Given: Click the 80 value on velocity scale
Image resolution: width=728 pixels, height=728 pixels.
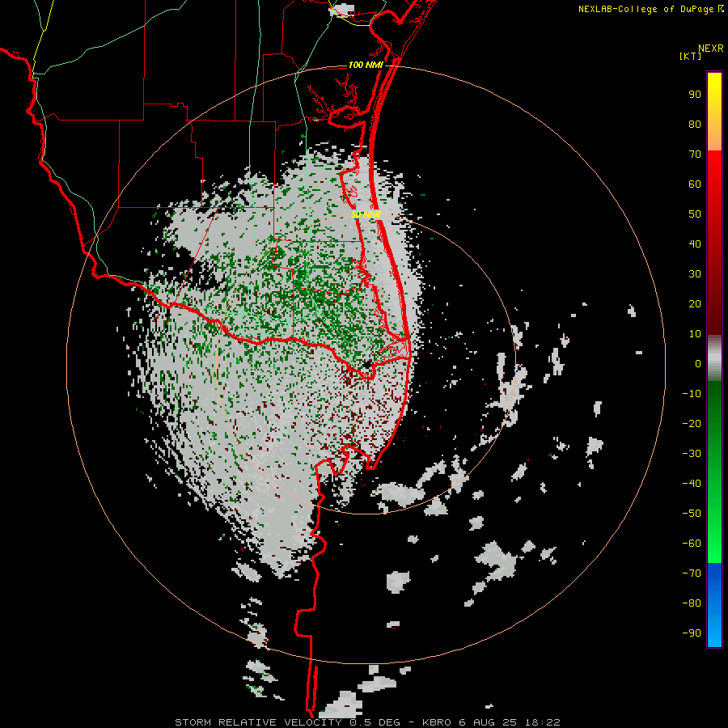Looking at the screenshot, I should pyautogui.click(x=695, y=125).
